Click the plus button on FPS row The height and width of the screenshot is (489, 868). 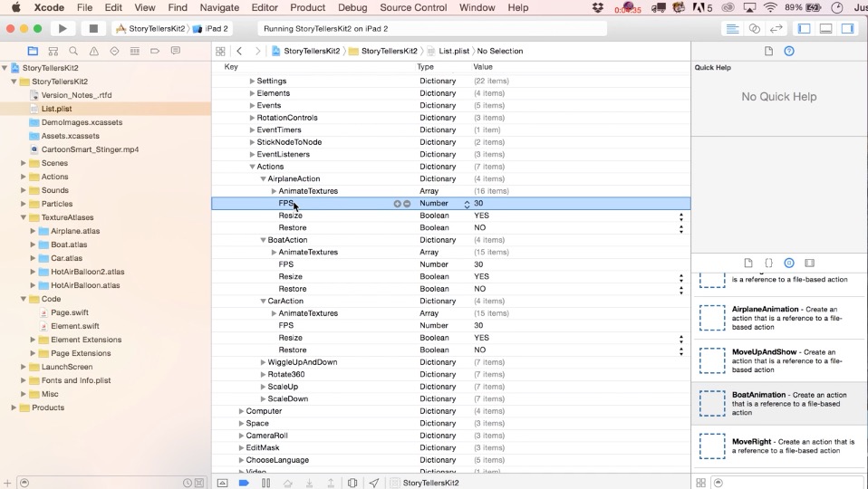pyautogui.click(x=397, y=204)
